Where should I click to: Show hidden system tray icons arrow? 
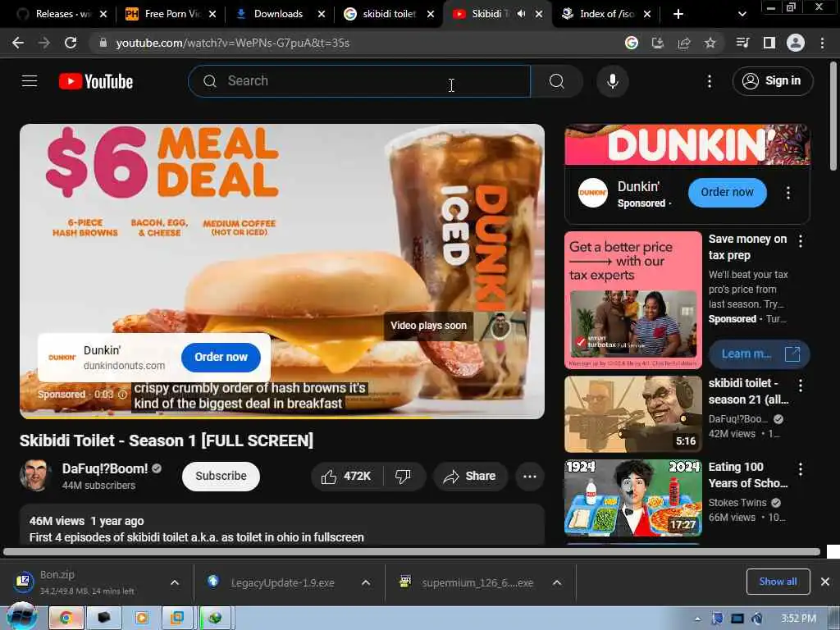[697, 619]
